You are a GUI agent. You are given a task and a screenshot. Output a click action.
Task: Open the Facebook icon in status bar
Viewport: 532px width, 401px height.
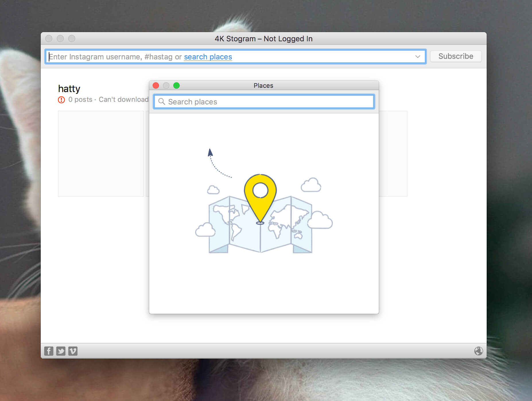49,351
